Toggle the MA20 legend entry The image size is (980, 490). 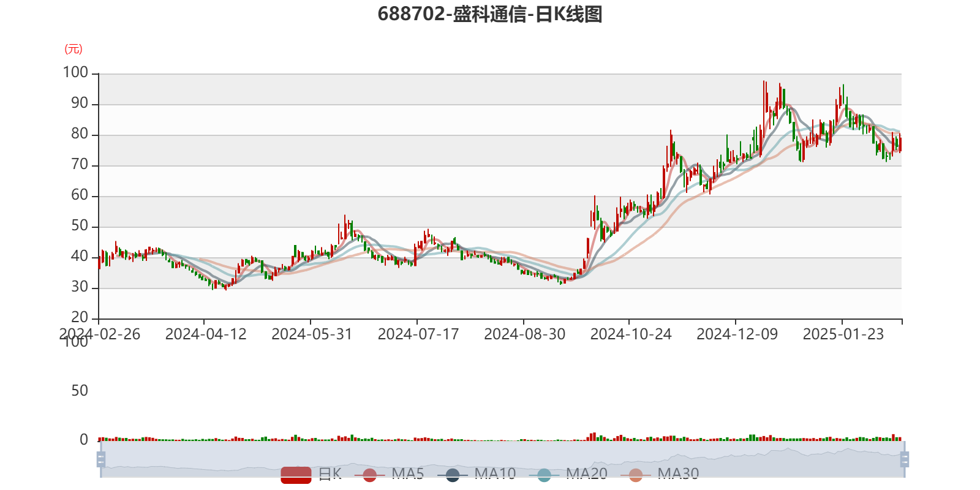(568, 474)
